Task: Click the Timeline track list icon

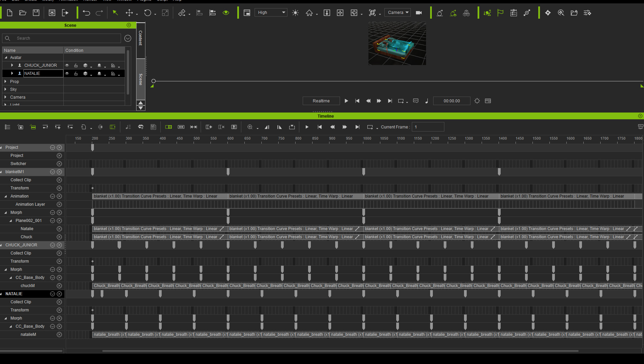Action: (7, 127)
